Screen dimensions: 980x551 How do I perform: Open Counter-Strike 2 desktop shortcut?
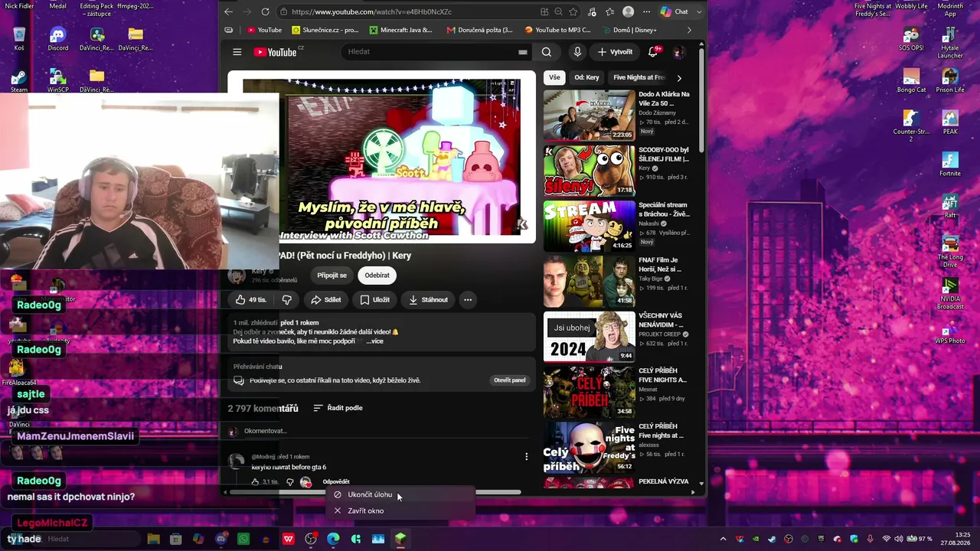point(911,126)
